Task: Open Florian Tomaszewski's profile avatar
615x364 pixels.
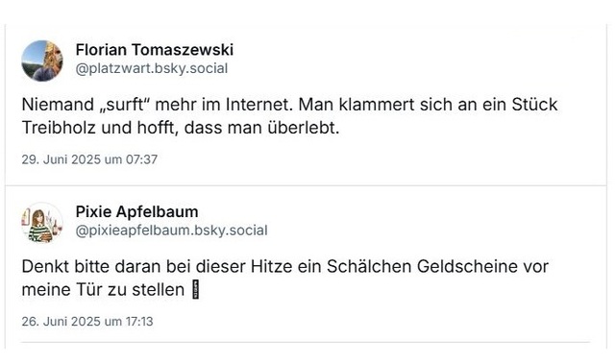Action: click(x=42, y=61)
